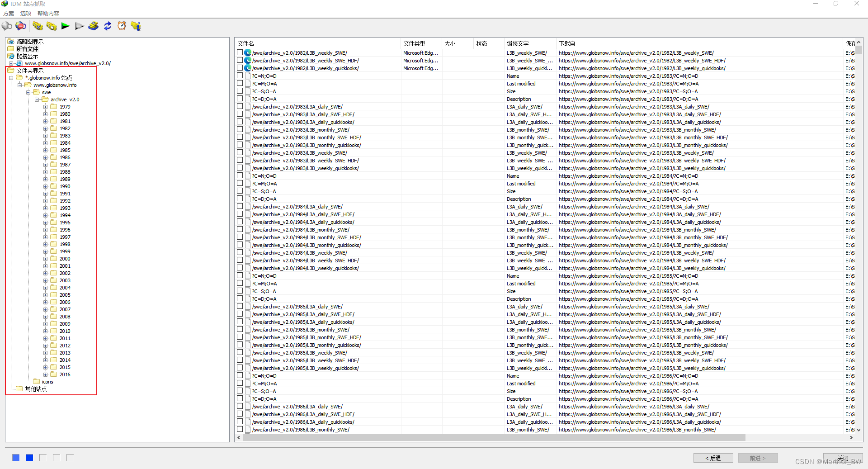
Task: Click the Edge icon of 1982 L3B_weekly_SWE_HDF/ row
Action: [248, 61]
